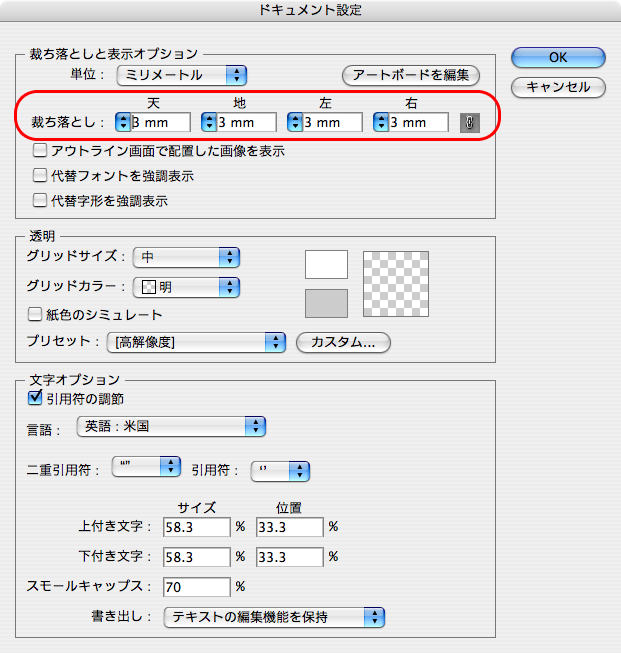Image resolution: width=621 pixels, height=653 pixels.
Task: Click the 右 bleed value field
Action: [x=419, y=122]
